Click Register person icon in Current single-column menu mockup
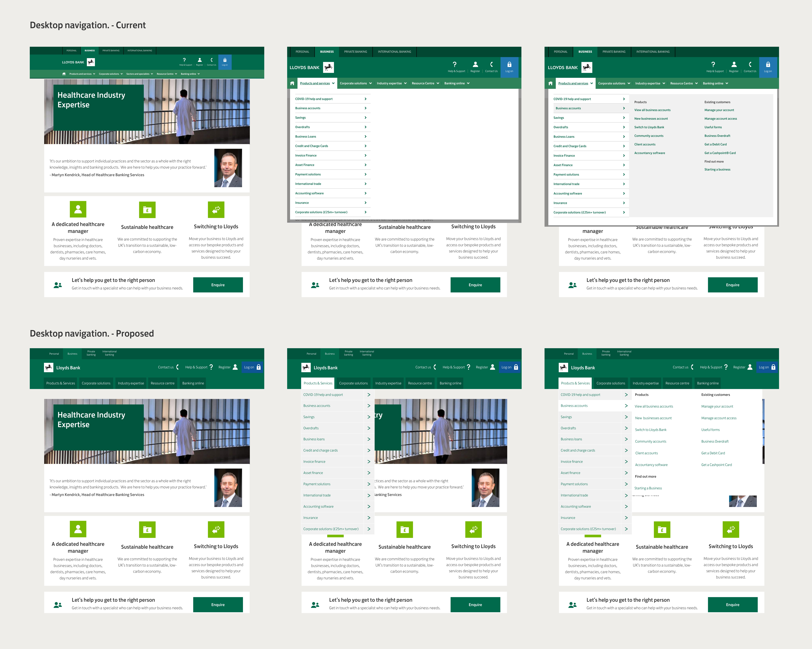Image resolution: width=812 pixels, height=649 pixels. (x=475, y=64)
